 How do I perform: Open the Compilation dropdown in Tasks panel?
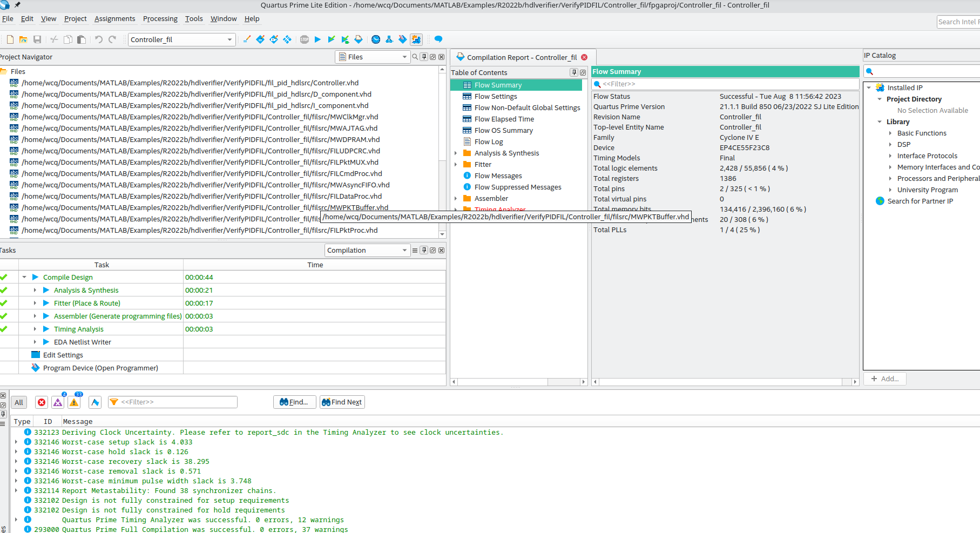pyautogui.click(x=367, y=250)
